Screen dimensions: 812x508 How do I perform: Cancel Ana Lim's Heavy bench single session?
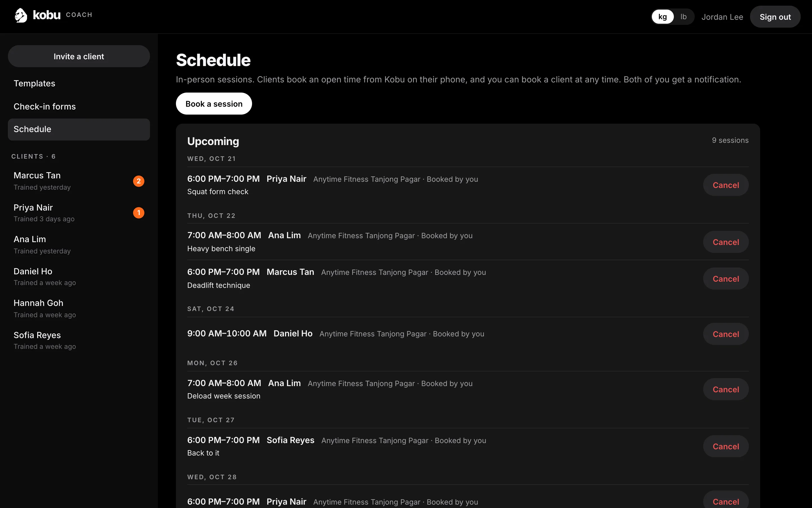[726, 242]
